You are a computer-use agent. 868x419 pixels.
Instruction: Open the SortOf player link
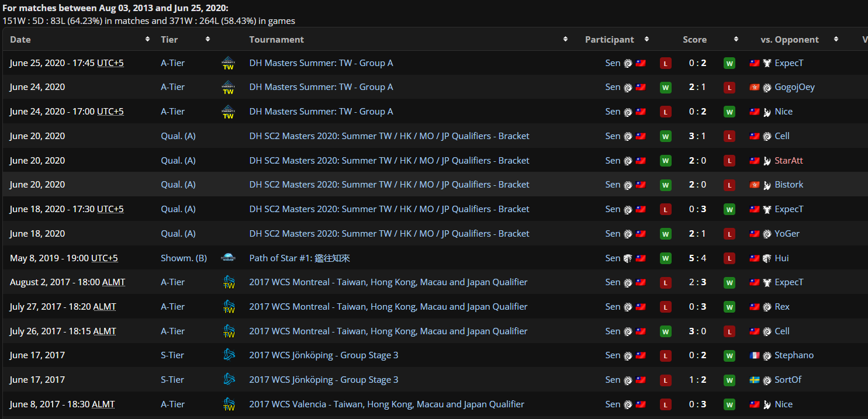(x=788, y=380)
